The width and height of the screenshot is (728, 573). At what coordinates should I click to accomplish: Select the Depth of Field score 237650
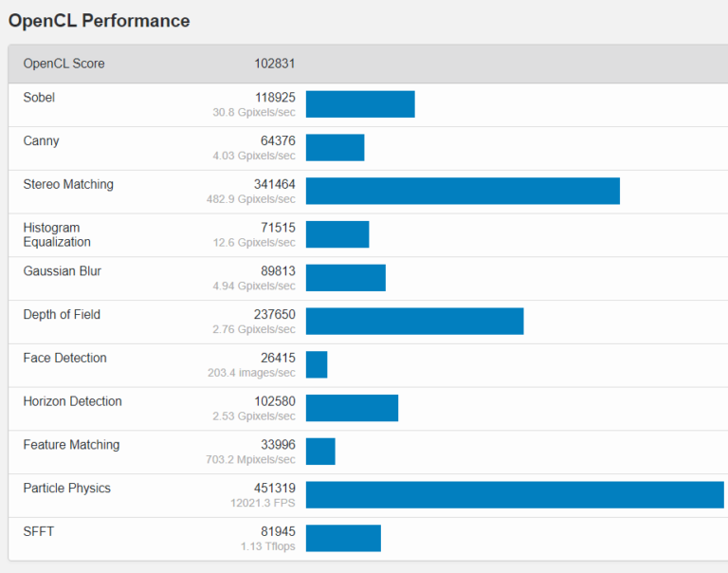pos(275,314)
